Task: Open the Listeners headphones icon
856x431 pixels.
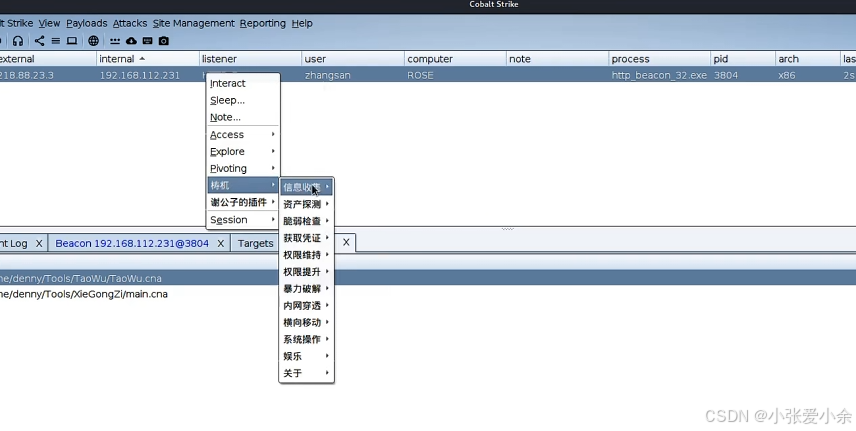Action: (18, 41)
